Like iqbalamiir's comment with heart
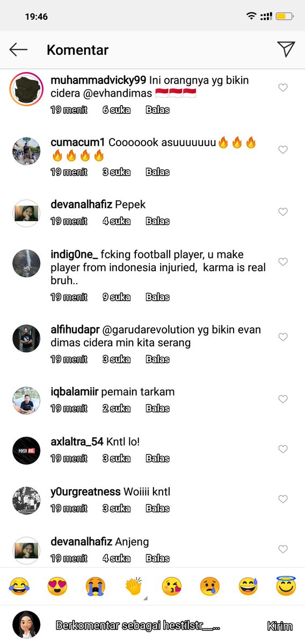Image resolution: width=305 pixels, height=644 pixels. click(283, 399)
